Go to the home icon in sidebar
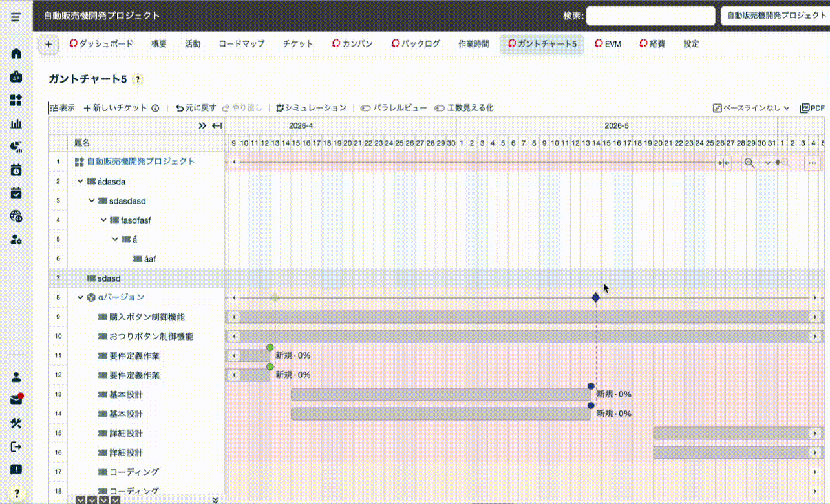Image resolution: width=830 pixels, height=504 pixels. [x=16, y=54]
